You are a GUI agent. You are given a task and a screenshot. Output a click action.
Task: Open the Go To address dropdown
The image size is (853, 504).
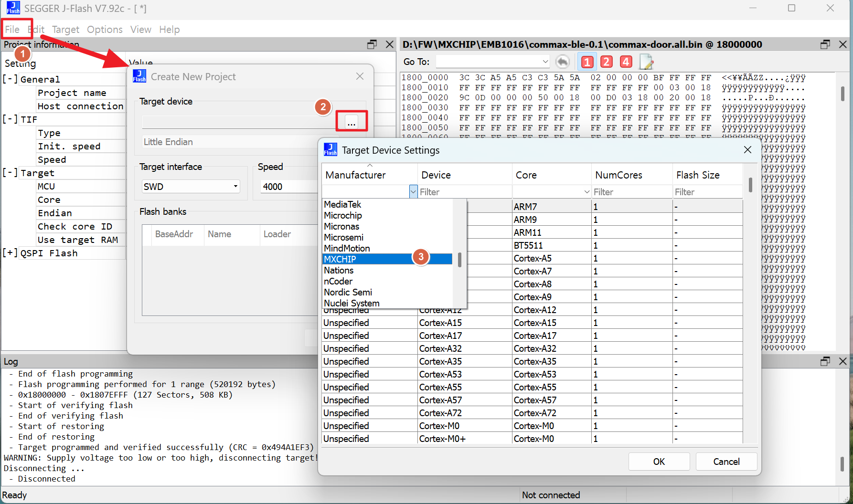point(545,62)
